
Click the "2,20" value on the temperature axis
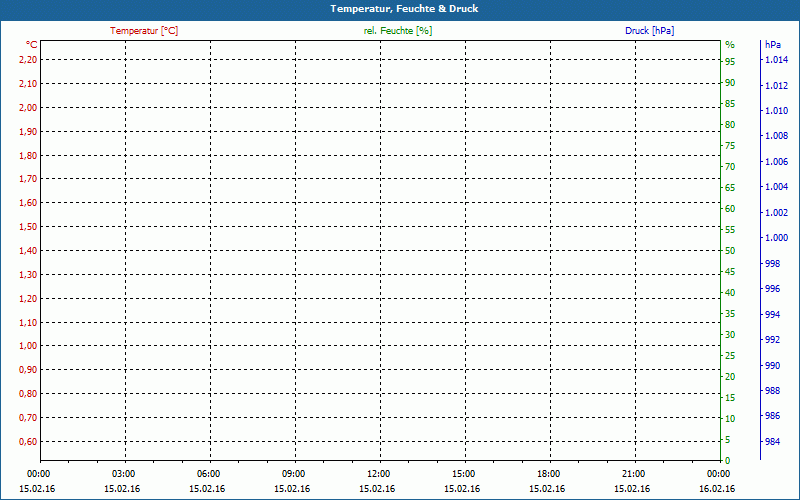[28, 60]
